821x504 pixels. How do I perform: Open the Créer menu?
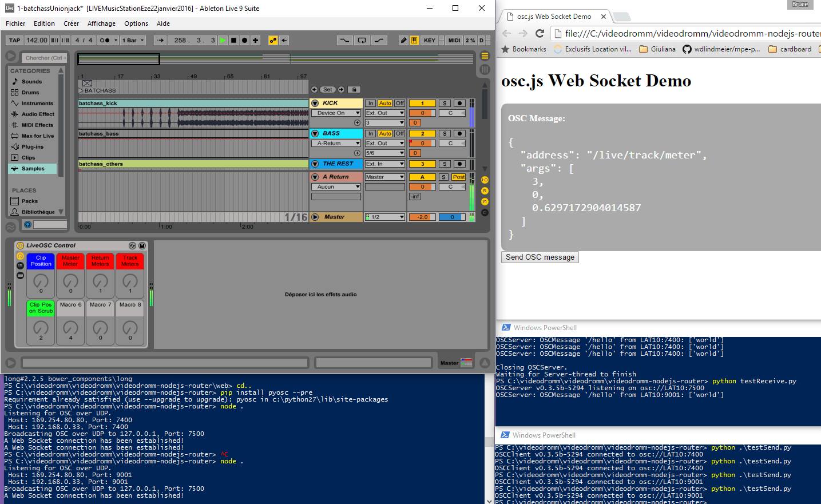point(72,23)
